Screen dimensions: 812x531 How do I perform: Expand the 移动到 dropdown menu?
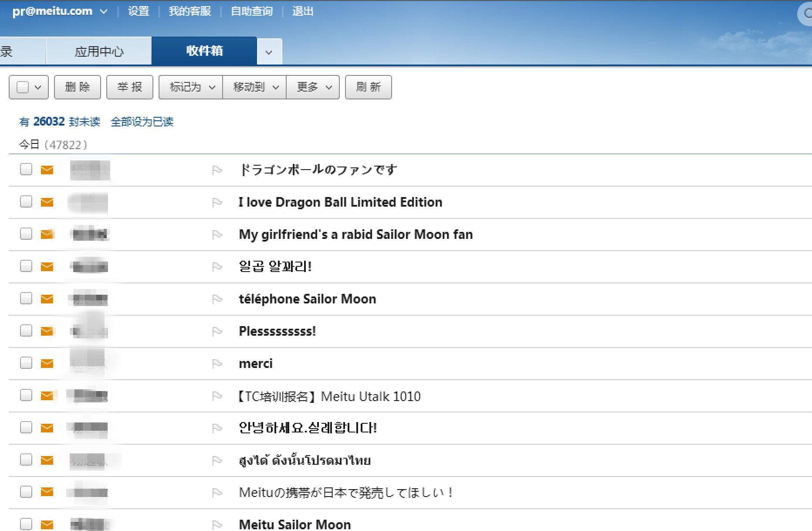tap(254, 87)
